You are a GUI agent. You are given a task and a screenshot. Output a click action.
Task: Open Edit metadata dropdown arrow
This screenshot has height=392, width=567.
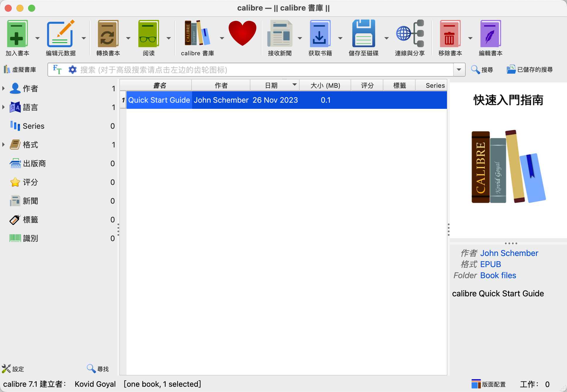(84, 38)
